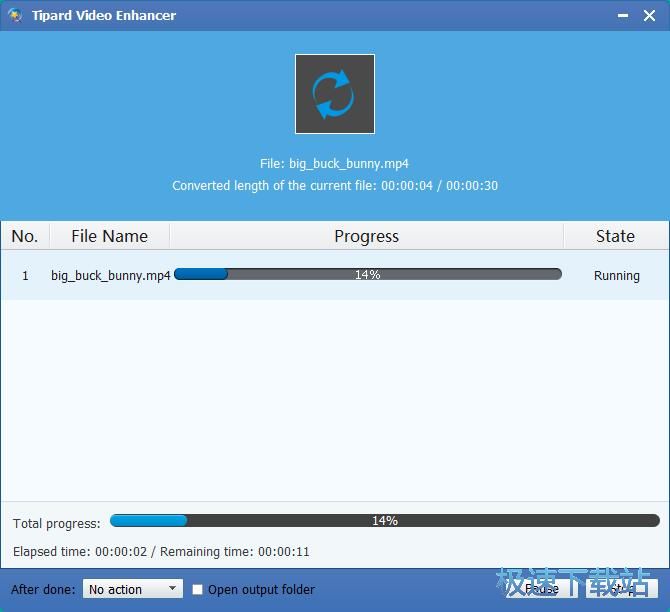The width and height of the screenshot is (670, 612).
Task: Pause the running conversion
Action: (541, 589)
